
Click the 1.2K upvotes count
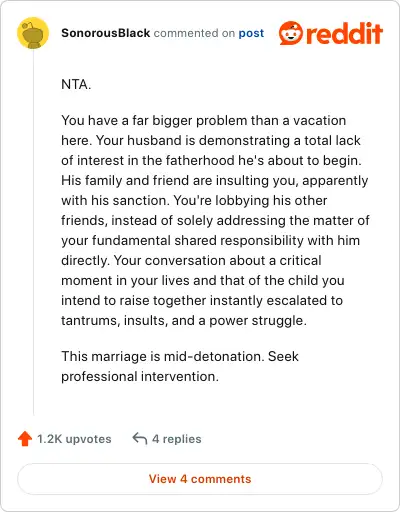[x=74, y=439]
